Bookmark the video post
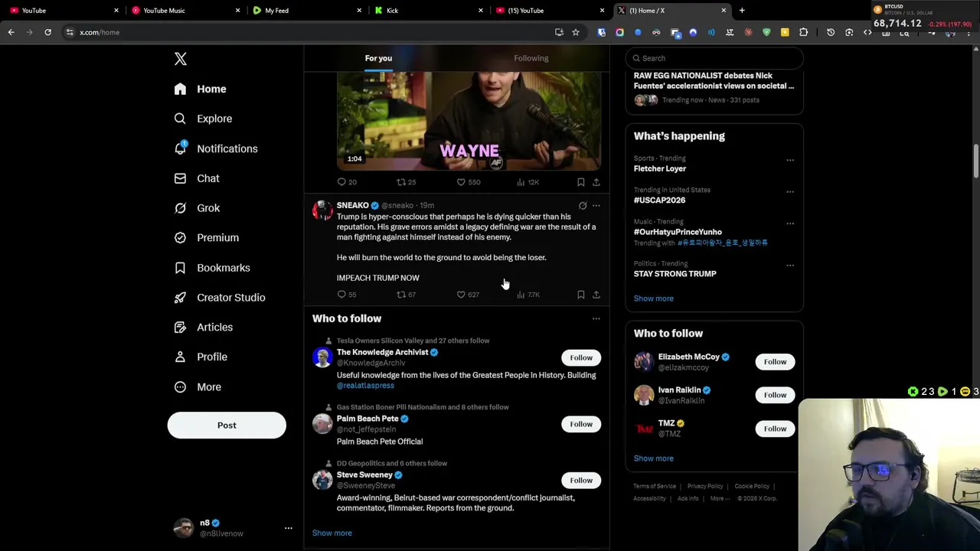This screenshot has width=980, height=551. click(x=581, y=182)
